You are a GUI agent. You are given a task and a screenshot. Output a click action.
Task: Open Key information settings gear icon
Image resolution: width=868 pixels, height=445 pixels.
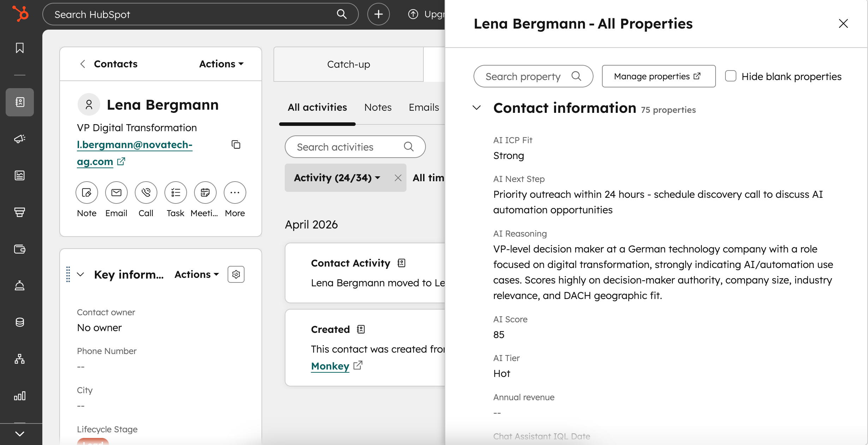pyautogui.click(x=236, y=274)
